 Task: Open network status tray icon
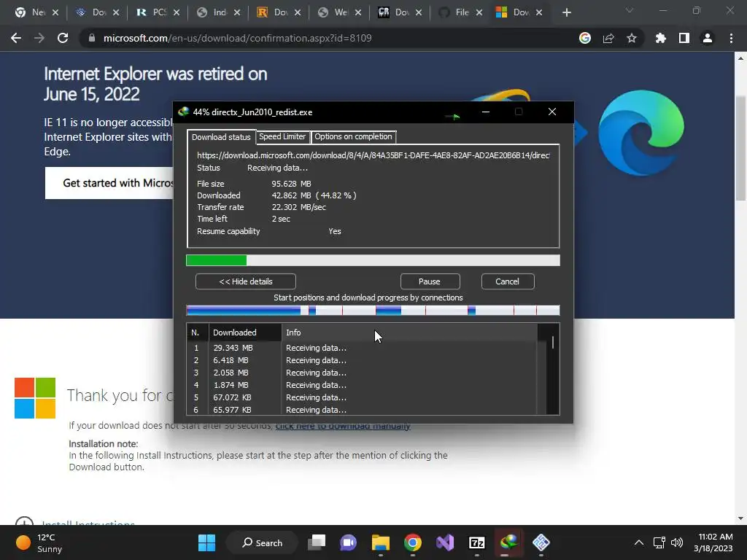click(x=659, y=542)
